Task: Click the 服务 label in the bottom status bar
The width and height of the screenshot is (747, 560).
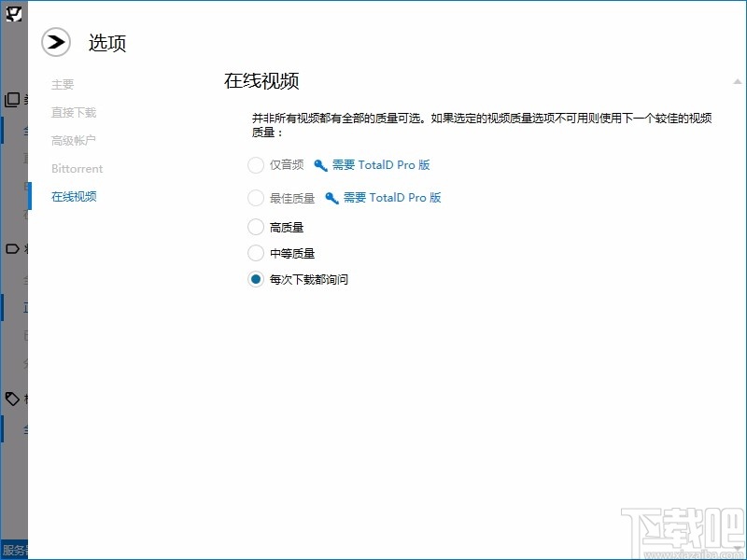Action: 13,550
